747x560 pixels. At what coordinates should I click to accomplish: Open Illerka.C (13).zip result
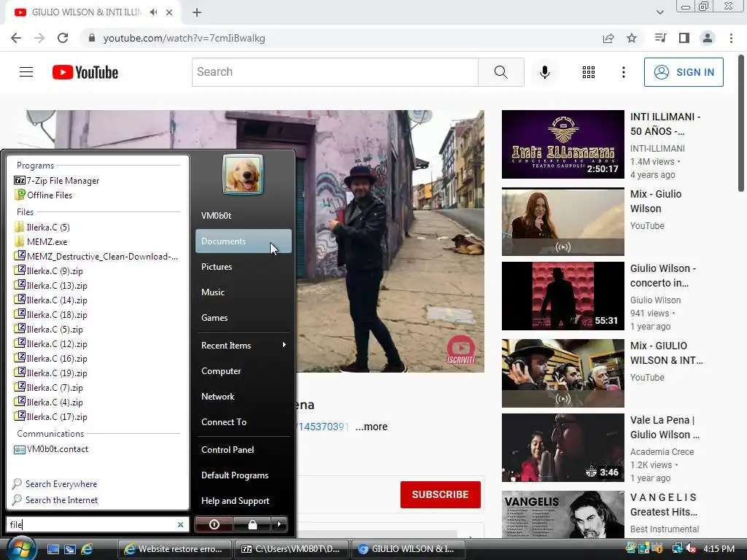tap(50, 285)
